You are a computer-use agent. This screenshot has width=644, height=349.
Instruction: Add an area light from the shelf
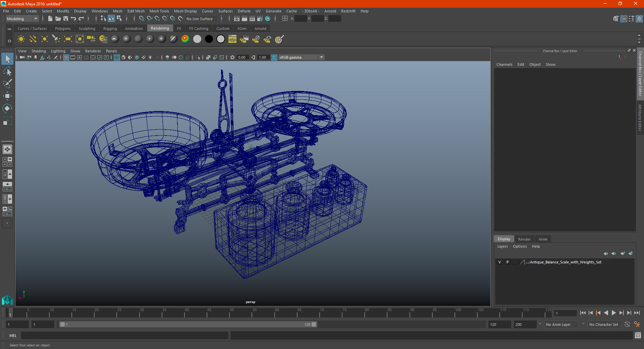coord(68,39)
